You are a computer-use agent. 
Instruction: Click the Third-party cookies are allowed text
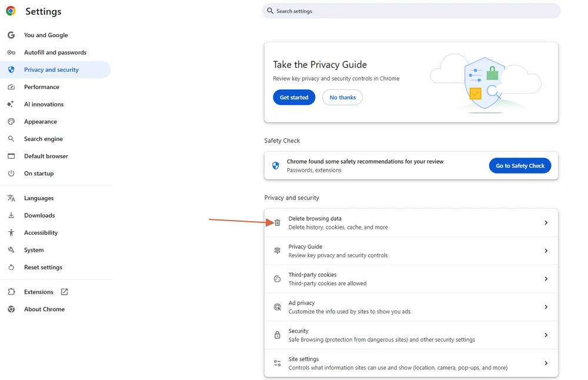pyautogui.click(x=328, y=283)
